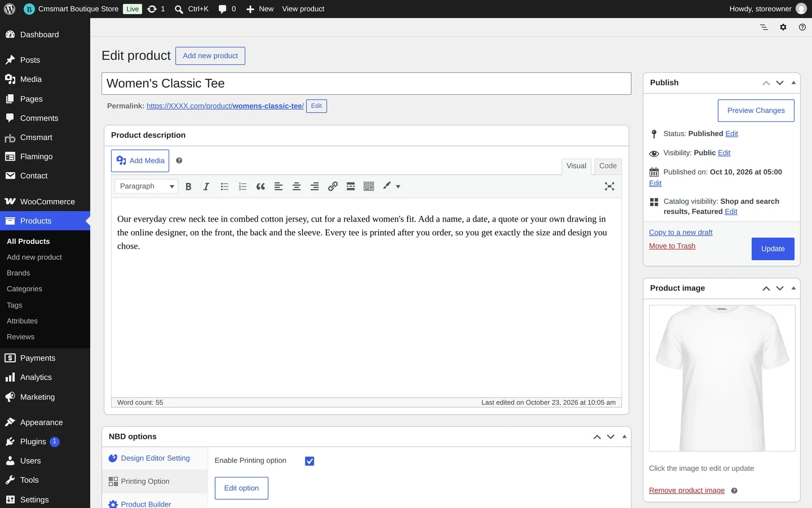812x508 pixels.
Task: Collapse the NBD options panel
Action: [x=624, y=437]
